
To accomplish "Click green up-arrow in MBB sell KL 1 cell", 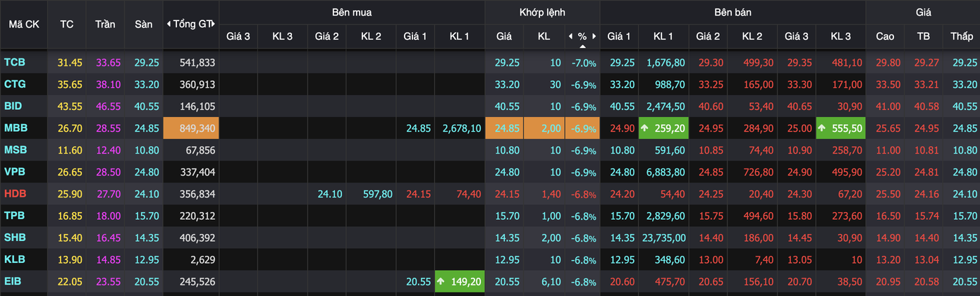I will click(x=644, y=128).
